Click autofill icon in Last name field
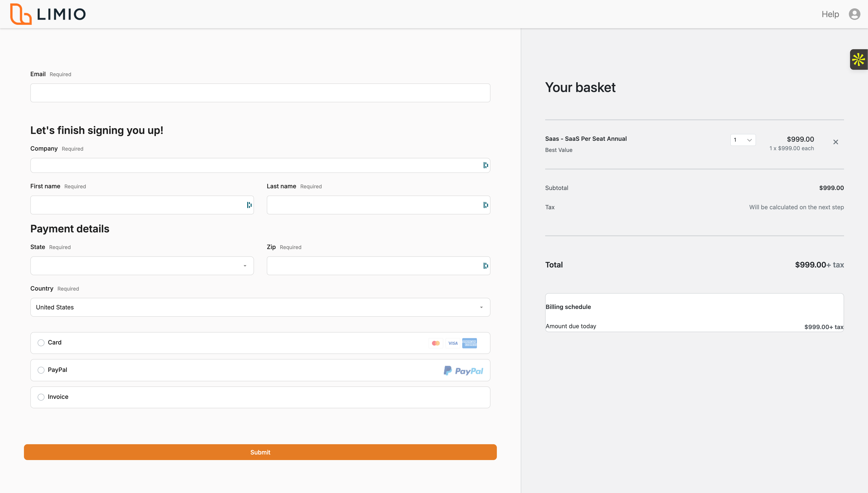 click(x=486, y=205)
